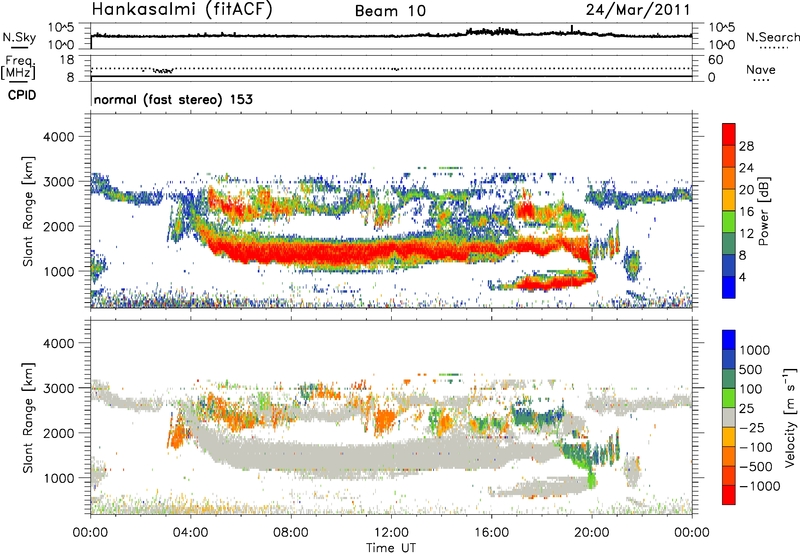The image size is (800, 554).
Task: Click the '500' label on Velocity colorbar
Action: [x=751, y=370]
